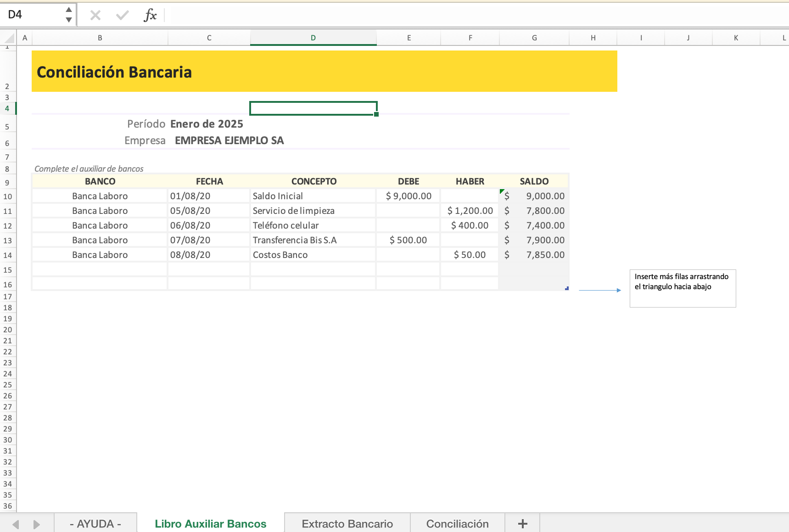The height and width of the screenshot is (532, 789).
Task: Click the Name Box showing D4
Action: pos(32,15)
